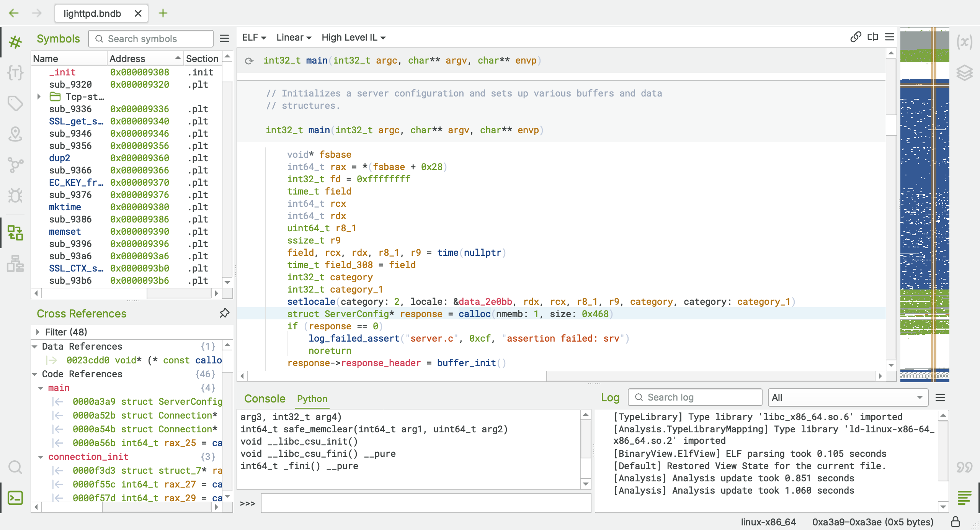
Task: Click the Stack layers icon on the right
Action: 964,72
